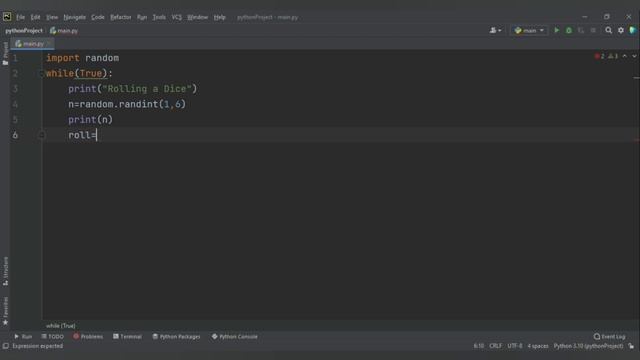Click the 'Expression expected' status message
640x360 pixels.
[38, 346]
